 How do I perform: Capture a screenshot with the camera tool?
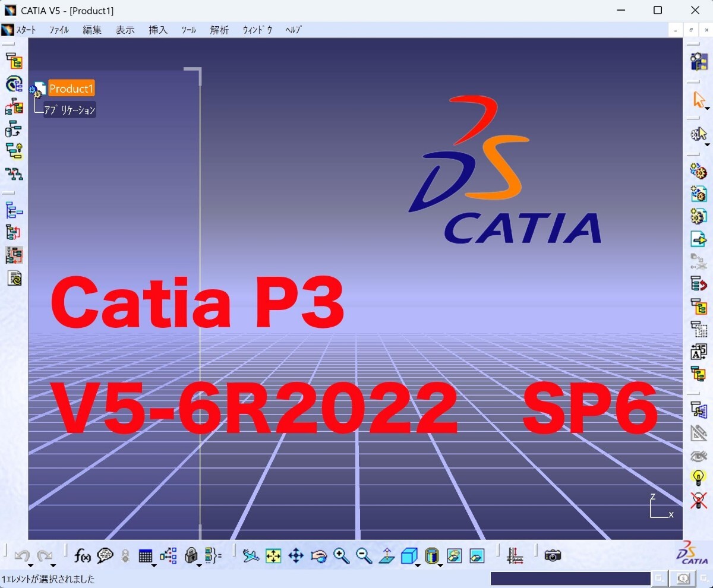(552, 555)
